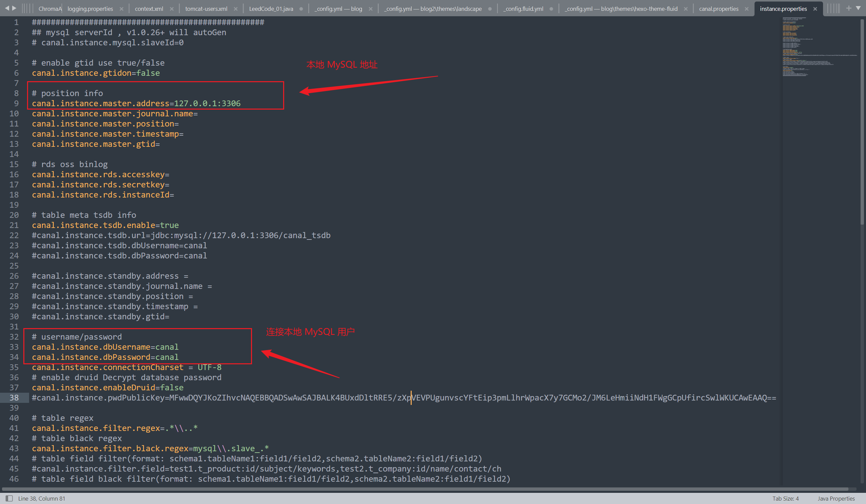Switch to the logging.properties tab

click(90, 9)
